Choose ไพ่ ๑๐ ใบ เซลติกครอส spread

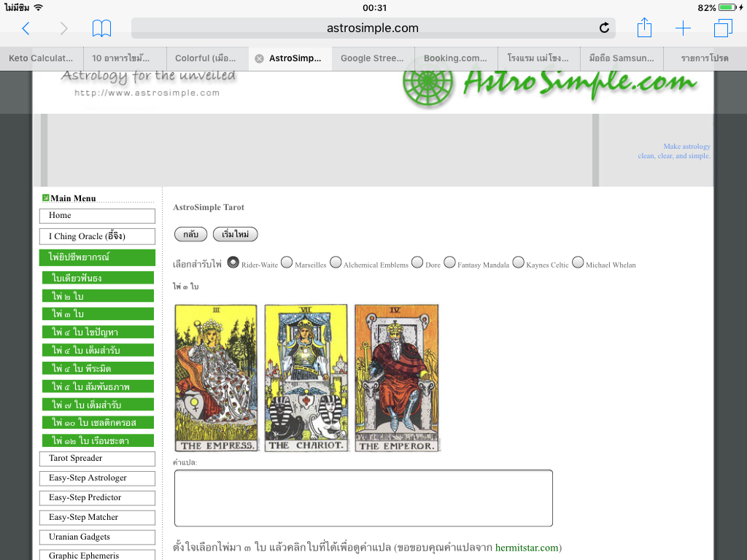click(98, 422)
